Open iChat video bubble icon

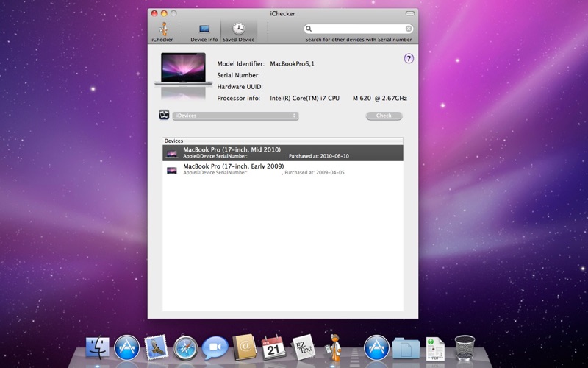215,347
